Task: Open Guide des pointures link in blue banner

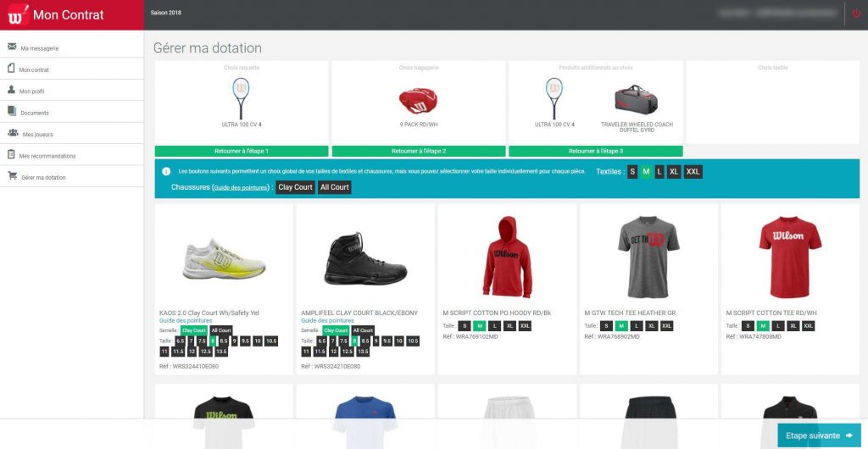Action: [x=241, y=187]
